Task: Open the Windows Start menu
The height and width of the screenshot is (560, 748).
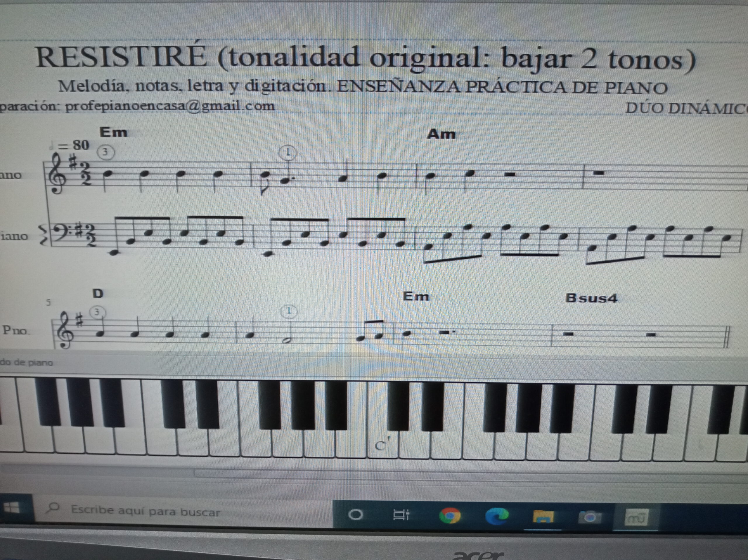Action: click(11, 508)
